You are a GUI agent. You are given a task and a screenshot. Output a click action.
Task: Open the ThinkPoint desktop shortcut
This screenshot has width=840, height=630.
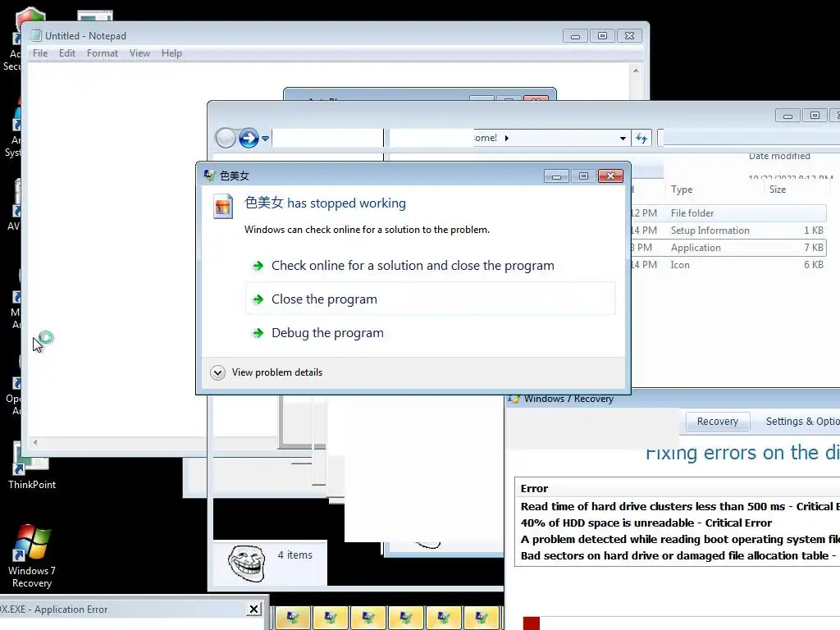tap(32, 465)
